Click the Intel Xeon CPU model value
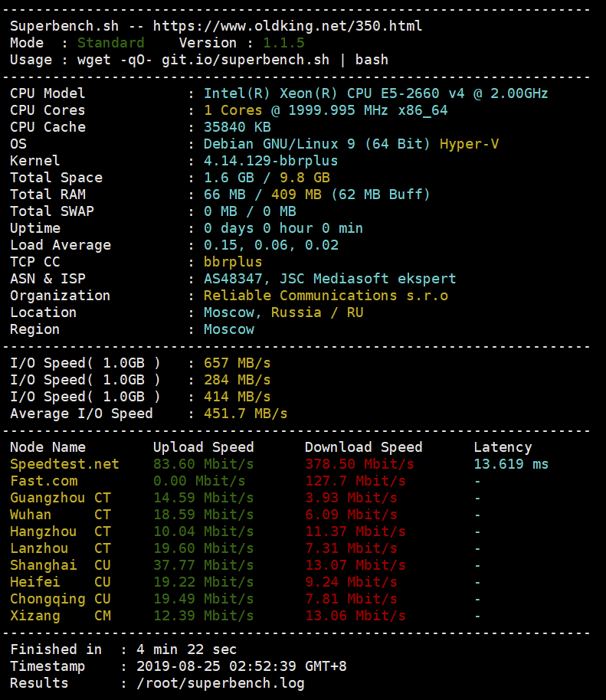This screenshot has width=606, height=700. pyautogui.click(x=375, y=93)
